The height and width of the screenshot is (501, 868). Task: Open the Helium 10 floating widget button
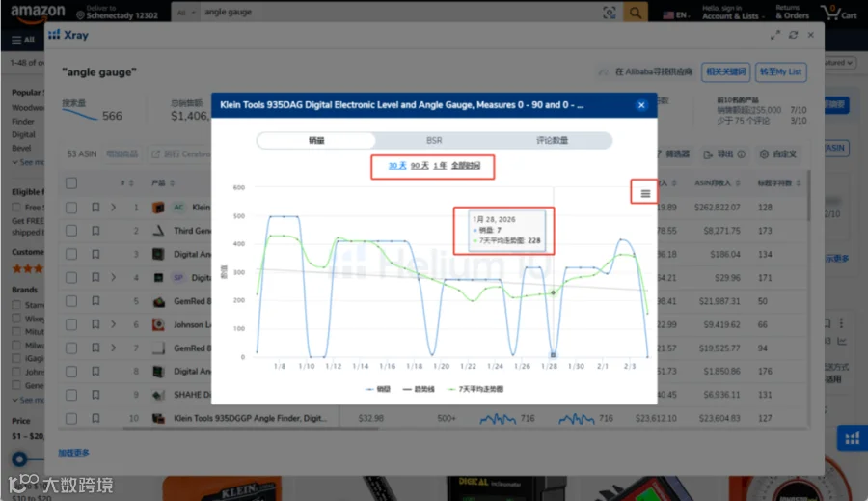853,439
